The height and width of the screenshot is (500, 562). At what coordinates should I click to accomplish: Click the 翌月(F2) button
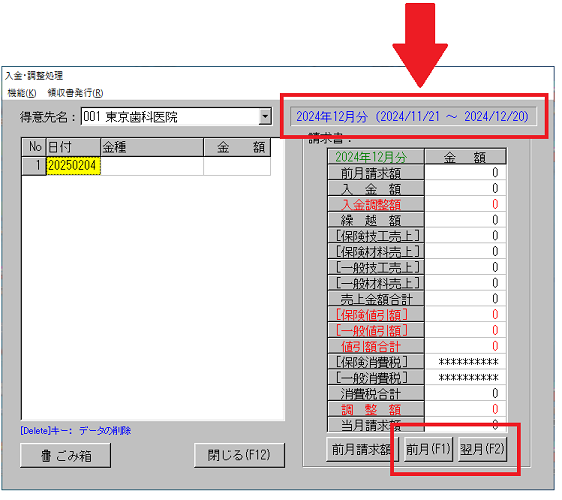pyautogui.click(x=482, y=449)
